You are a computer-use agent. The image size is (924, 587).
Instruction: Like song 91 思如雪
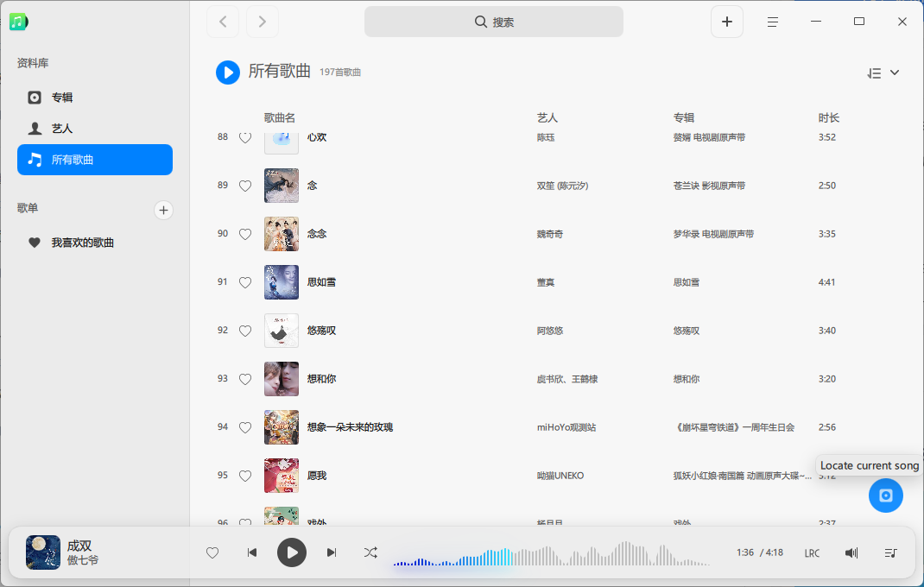245,282
